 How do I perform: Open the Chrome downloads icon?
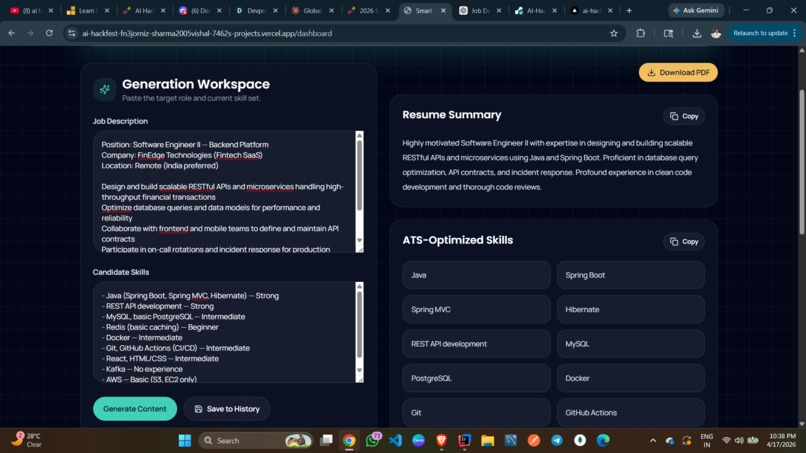click(697, 33)
